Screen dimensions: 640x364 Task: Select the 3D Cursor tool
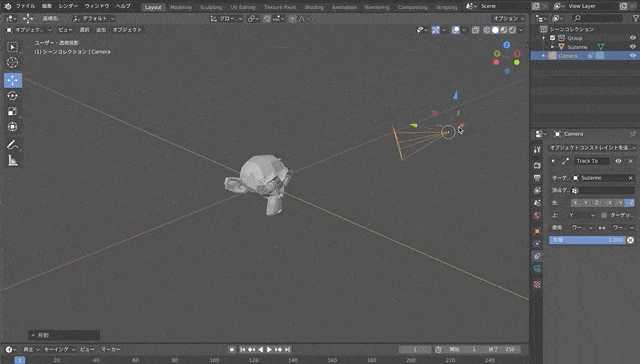pyautogui.click(x=13, y=62)
